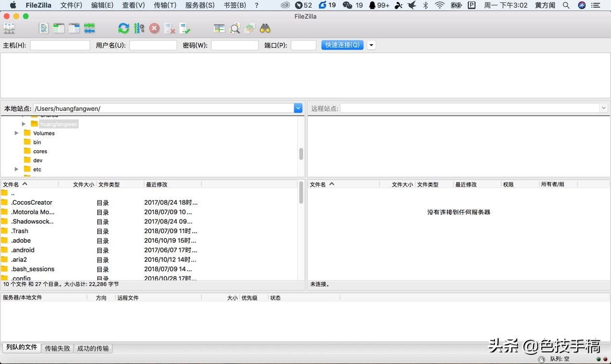Toggle local directory tree icon
The image size is (611, 364).
[x=59, y=29]
